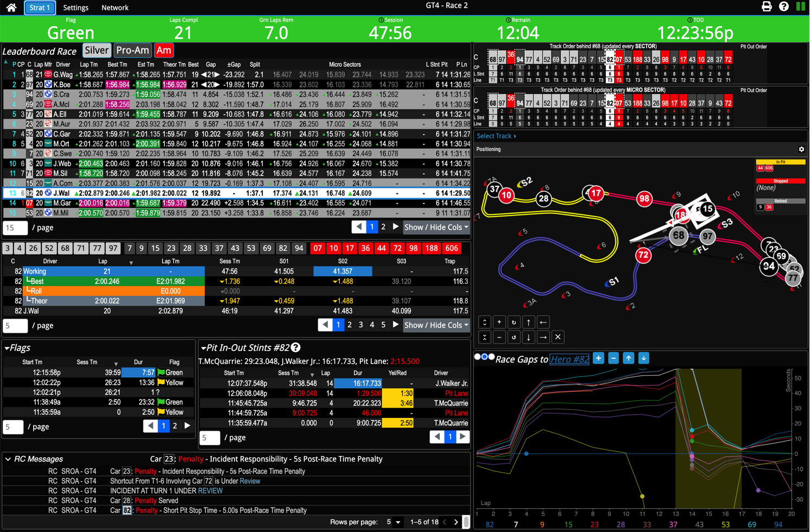Open track map settings gear

click(801, 149)
